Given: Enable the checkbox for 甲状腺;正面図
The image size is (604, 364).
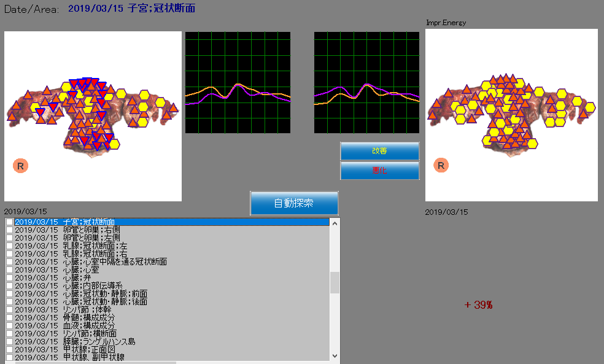Looking at the screenshot, I should point(9,349).
